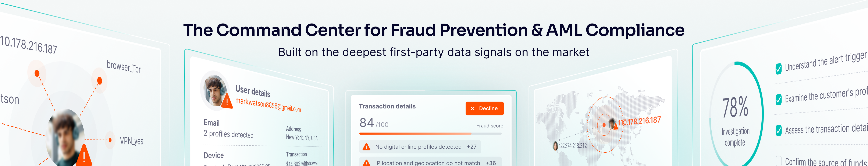
Task: Click the warning triangle on User details avatar
Action: coord(227,101)
